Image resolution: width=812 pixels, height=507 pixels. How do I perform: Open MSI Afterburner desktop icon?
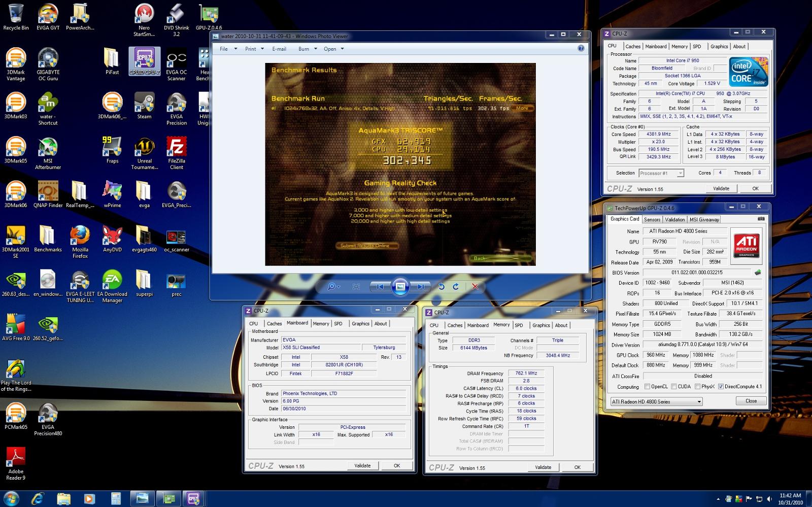[x=48, y=153]
